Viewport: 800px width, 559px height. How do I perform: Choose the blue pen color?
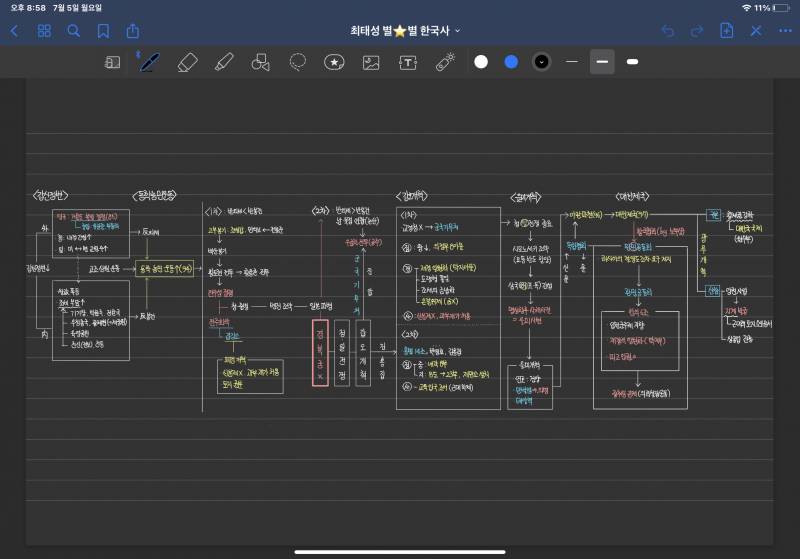(511, 62)
